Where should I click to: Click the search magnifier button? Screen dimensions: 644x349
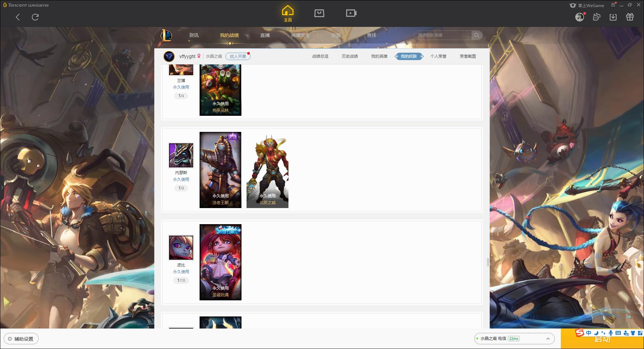[477, 35]
